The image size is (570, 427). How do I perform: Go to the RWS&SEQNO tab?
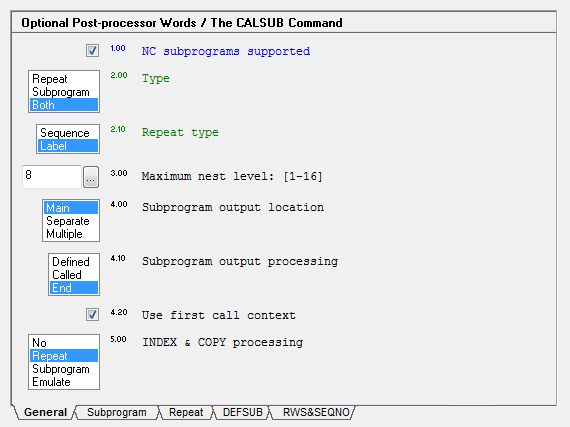click(316, 412)
